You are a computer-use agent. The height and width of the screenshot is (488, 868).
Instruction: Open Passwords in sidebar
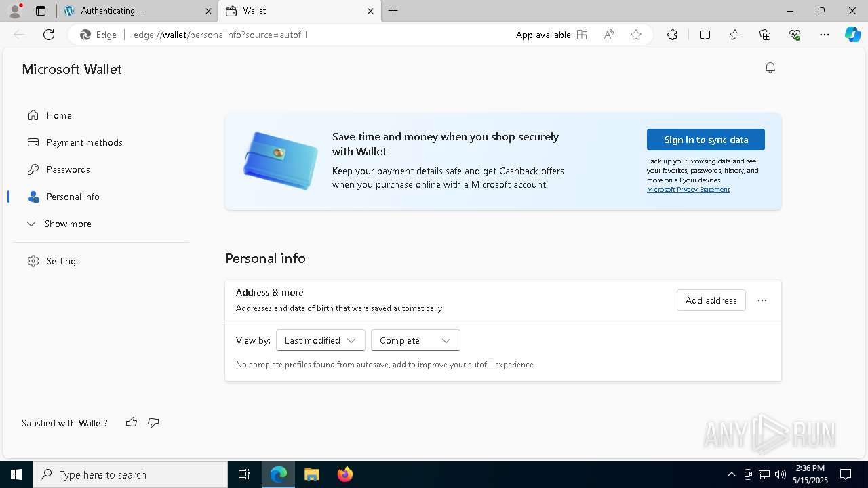click(x=100, y=169)
